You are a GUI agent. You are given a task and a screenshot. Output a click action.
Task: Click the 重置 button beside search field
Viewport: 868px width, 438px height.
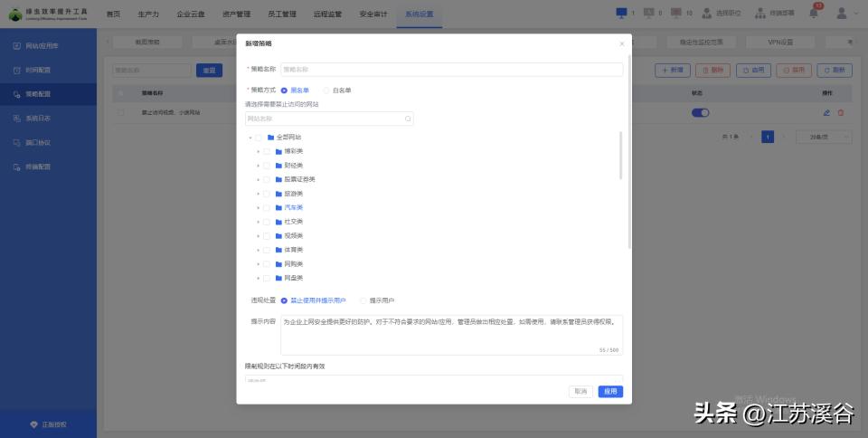pyautogui.click(x=209, y=71)
